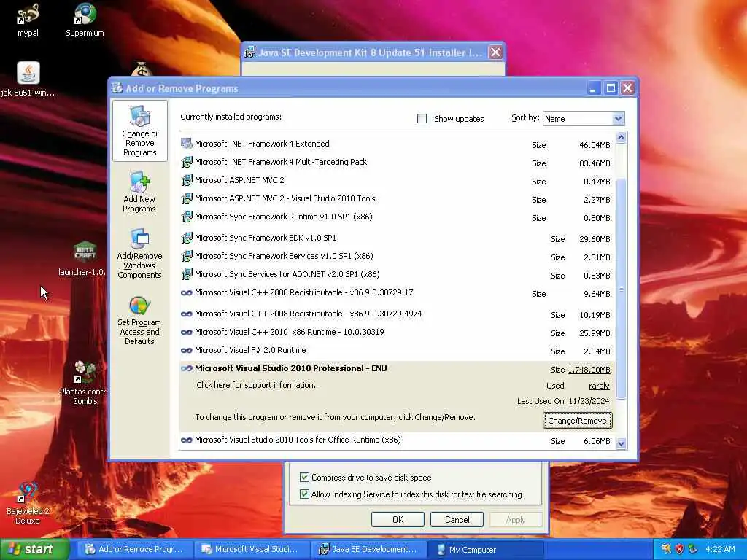The width and height of the screenshot is (747, 560).
Task: Click the red shield security tray icon
Action: tap(679, 549)
